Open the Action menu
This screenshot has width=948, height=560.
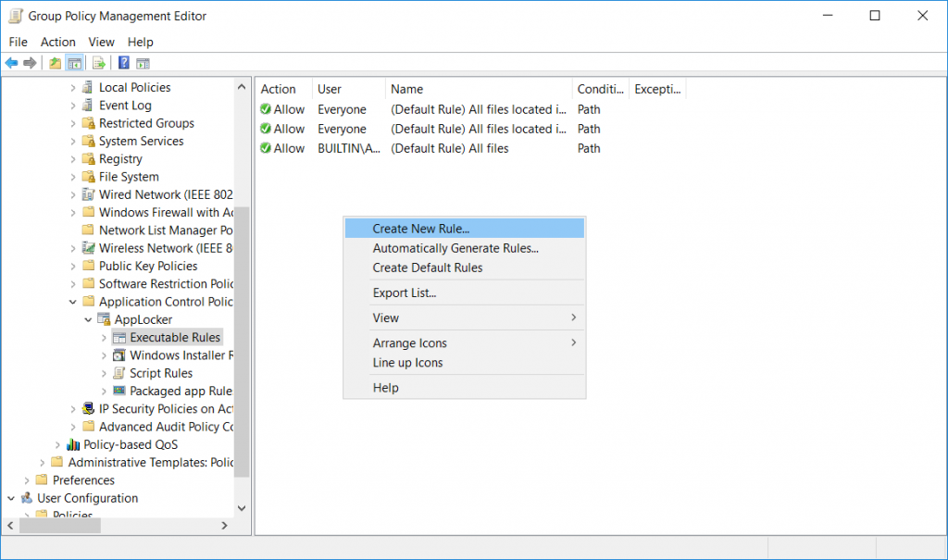pos(57,42)
